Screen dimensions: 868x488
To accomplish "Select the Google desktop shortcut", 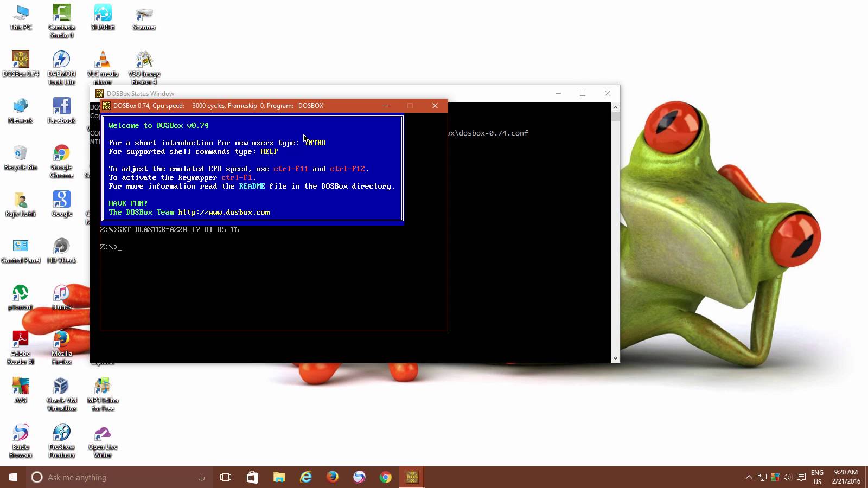I will [61, 204].
